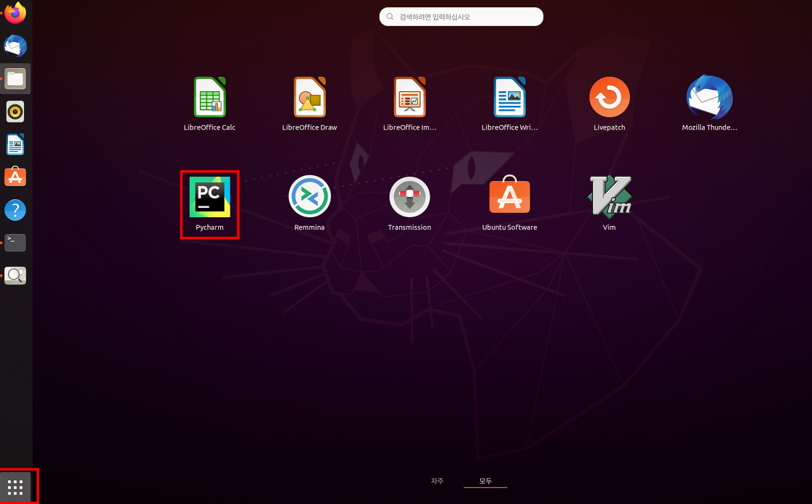Launch LibreOffice Draw
This screenshot has width=812, height=504.
pos(309,104)
